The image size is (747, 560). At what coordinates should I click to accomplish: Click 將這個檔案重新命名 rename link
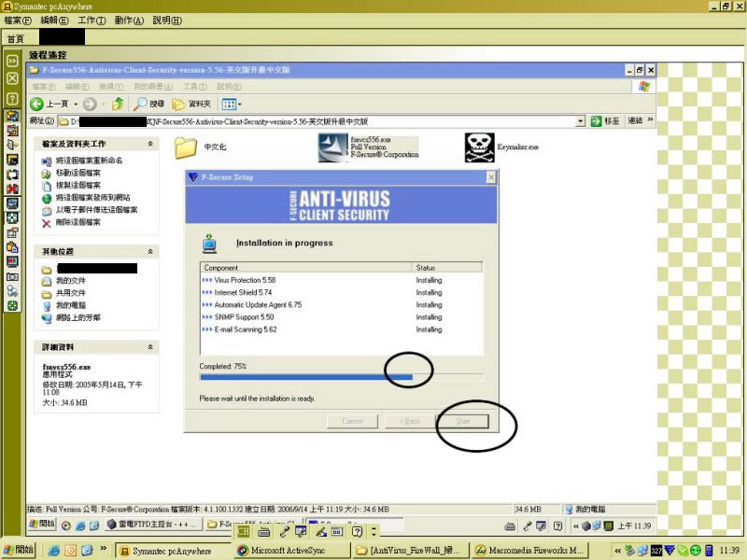tap(89, 161)
